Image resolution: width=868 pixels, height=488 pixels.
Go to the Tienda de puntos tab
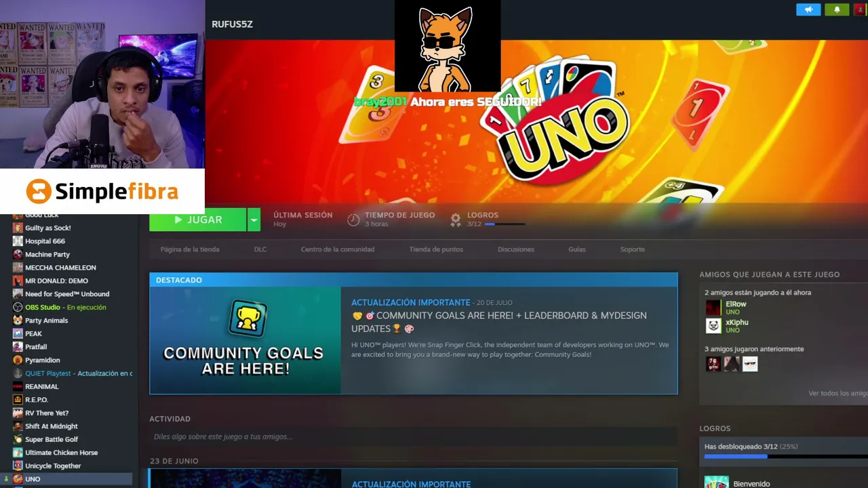tap(436, 249)
